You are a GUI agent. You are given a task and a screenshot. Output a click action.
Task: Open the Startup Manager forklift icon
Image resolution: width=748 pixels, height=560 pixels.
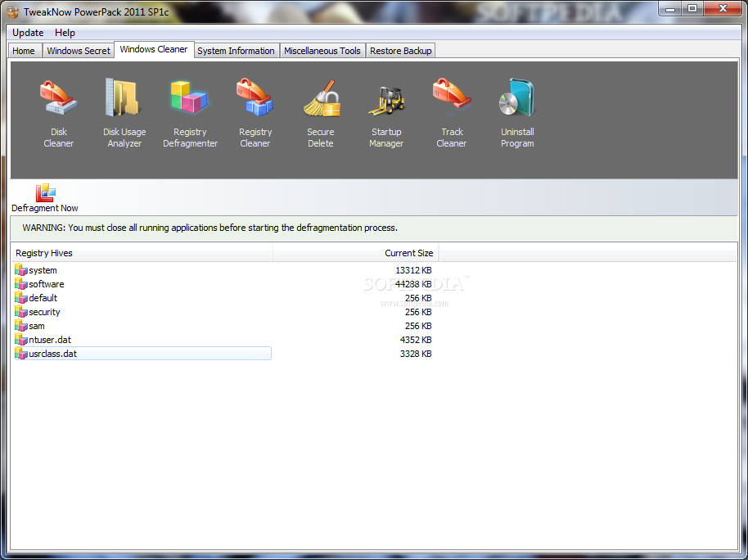tap(386, 101)
